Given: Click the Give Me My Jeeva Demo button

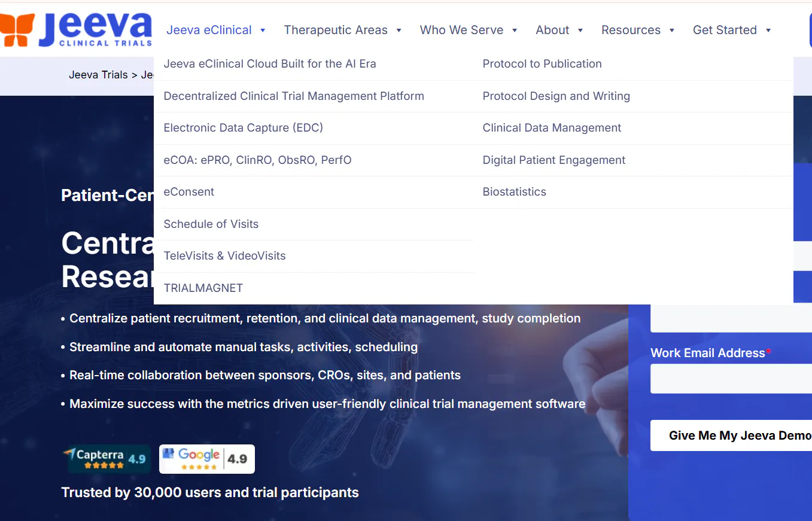Looking at the screenshot, I should tap(731, 435).
